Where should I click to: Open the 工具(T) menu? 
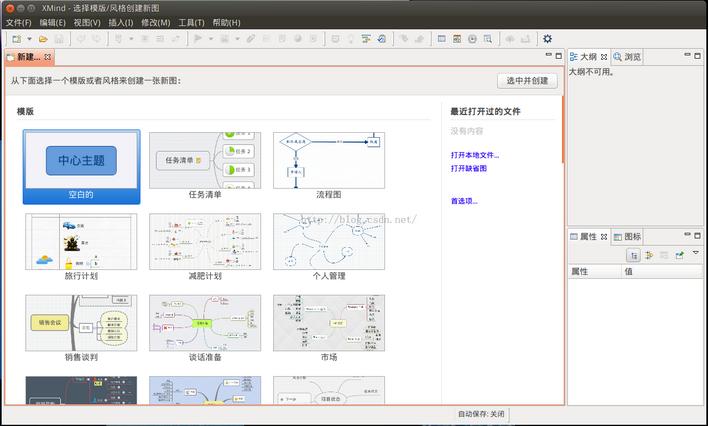(191, 22)
